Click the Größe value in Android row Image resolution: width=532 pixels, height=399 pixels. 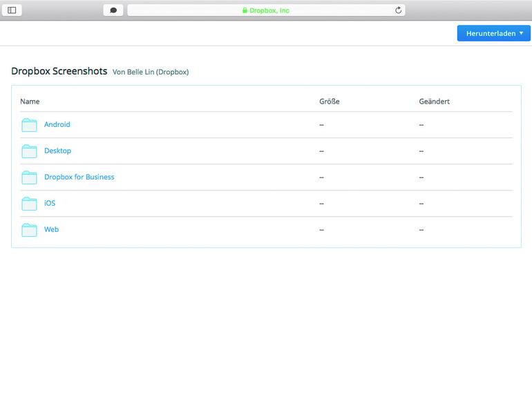321,125
